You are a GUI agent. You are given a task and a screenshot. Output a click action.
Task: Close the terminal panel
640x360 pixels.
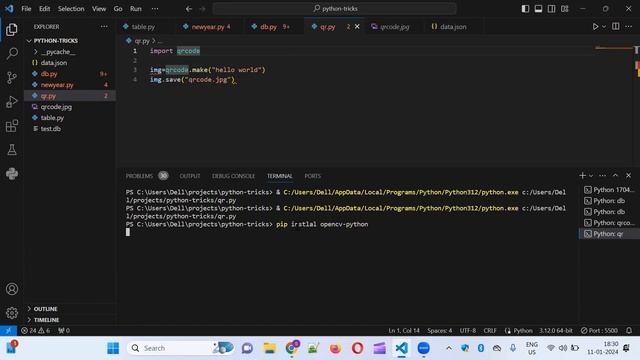(629, 176)
